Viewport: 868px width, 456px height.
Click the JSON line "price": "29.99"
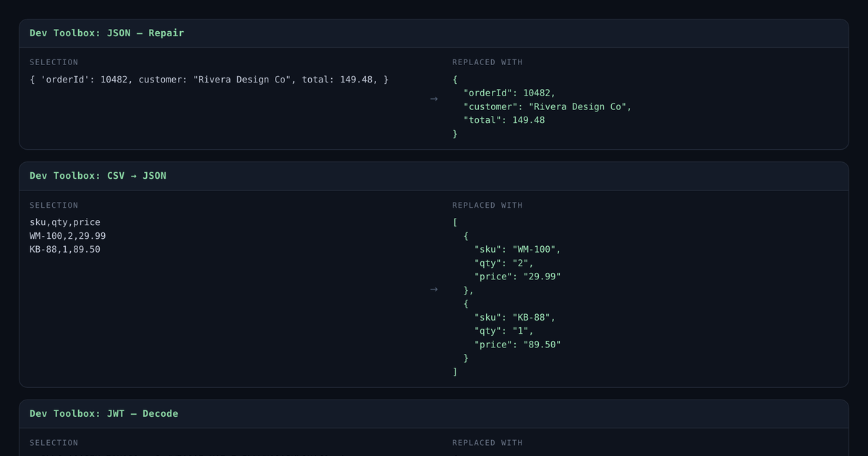point(518,276)
